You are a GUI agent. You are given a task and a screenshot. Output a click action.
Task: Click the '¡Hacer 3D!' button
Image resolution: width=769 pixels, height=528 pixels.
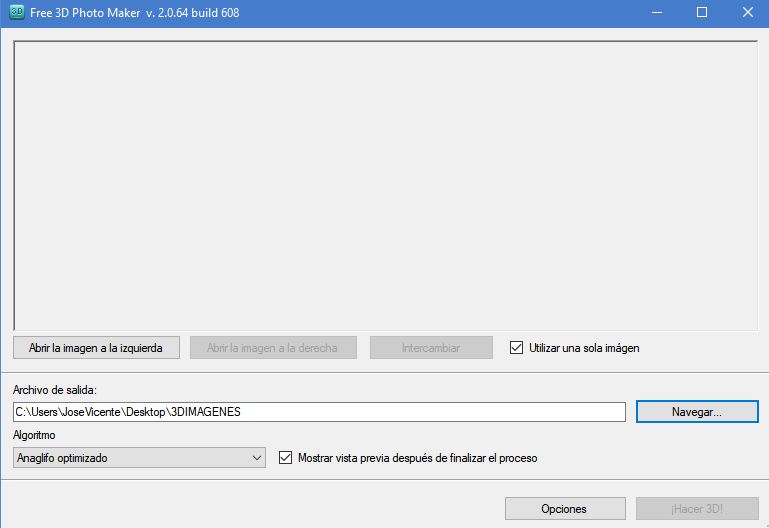tap(697, 508)
